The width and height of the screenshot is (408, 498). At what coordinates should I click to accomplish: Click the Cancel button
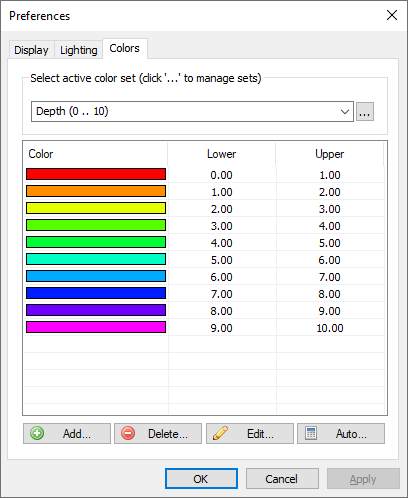coord(282,479)
